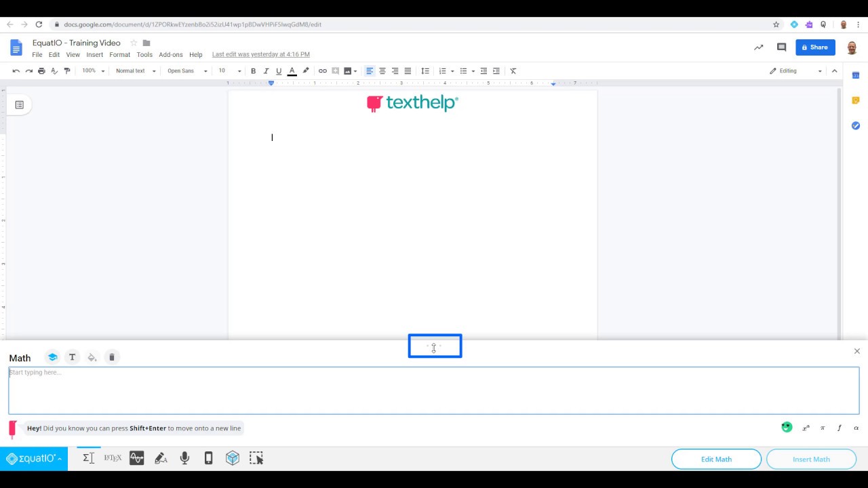Open Google Calendar side panel icon
The height and width of the screenshot is (488, 868).
click(856, 75)
